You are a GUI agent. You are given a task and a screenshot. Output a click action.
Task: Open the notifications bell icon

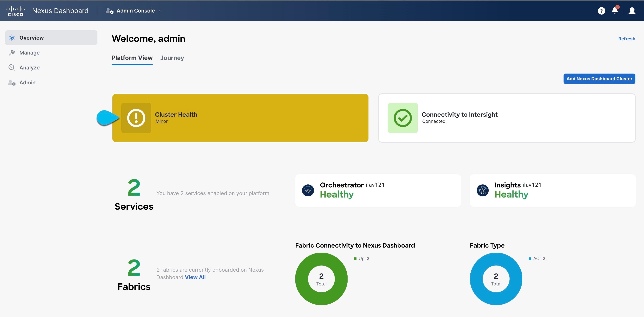[615, 10]
